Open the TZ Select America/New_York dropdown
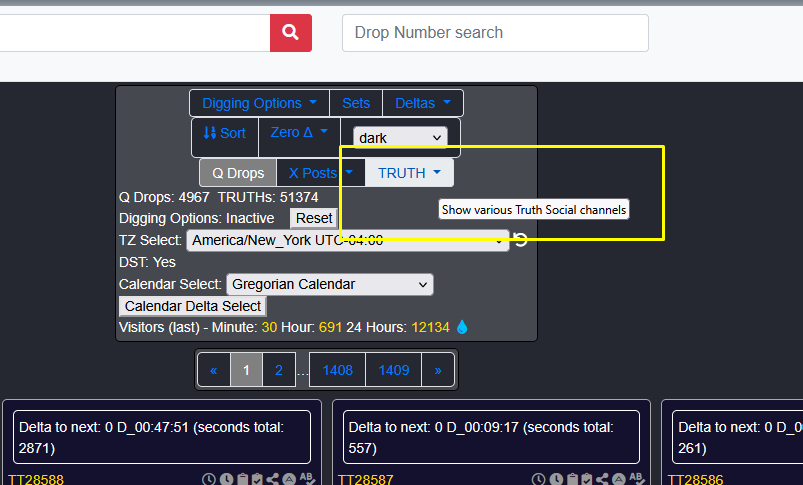Image resolution: width=803 pixels, height=485 pixels. click(x=348, y=240)
